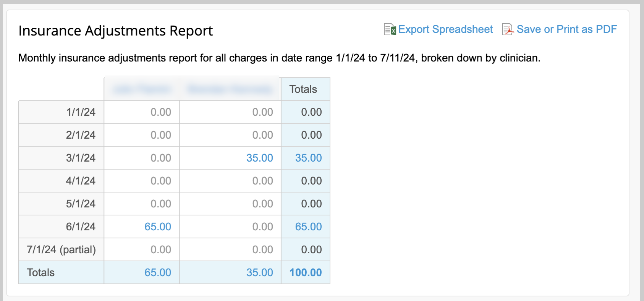
Task: Click the 6/1/24 row total of 65.00
Action: point(308,227)
